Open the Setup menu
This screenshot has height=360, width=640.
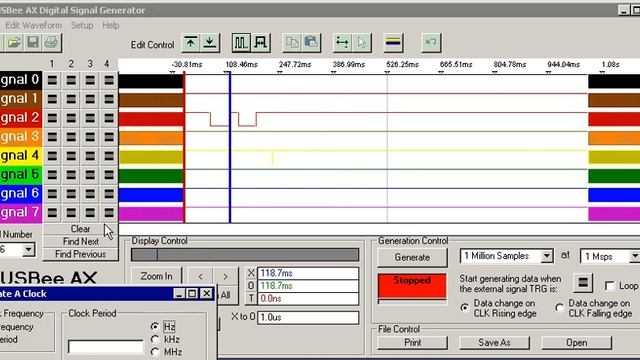(x=82, y=25)
